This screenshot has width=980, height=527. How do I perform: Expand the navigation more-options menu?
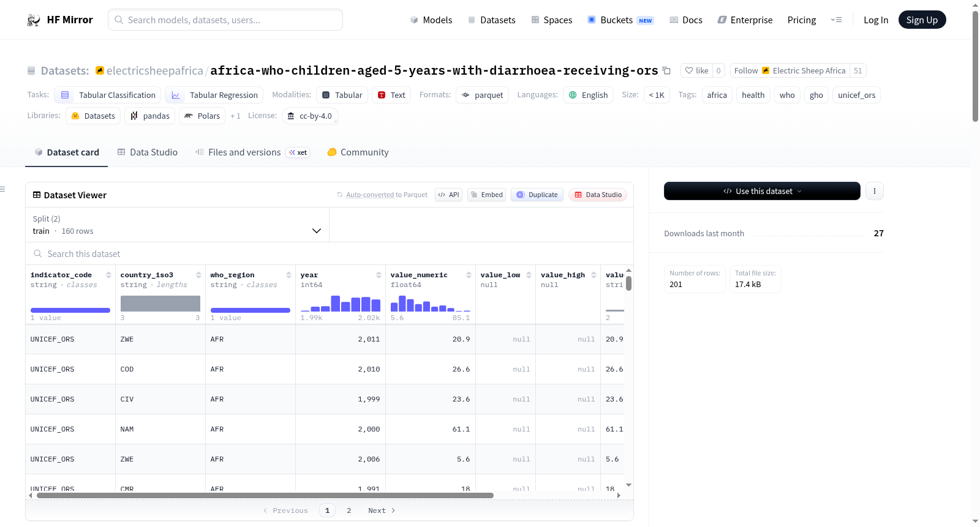[836, 20]
